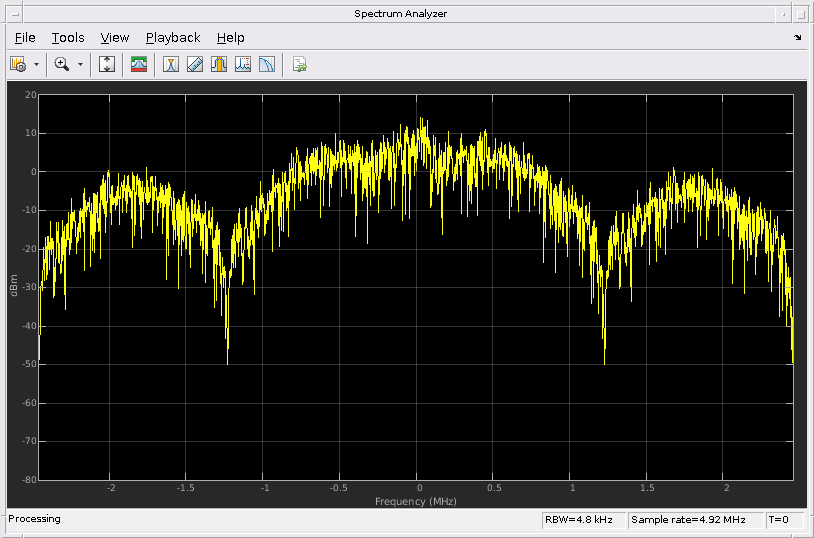This screenshot has height=538, width=814.
Task: Open the View menu
Action: pos(115,38)
